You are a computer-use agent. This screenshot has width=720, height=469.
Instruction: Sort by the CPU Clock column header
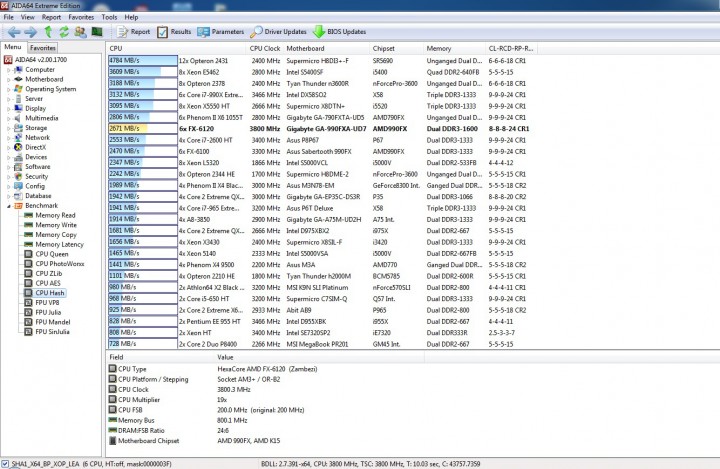[264, 48]
